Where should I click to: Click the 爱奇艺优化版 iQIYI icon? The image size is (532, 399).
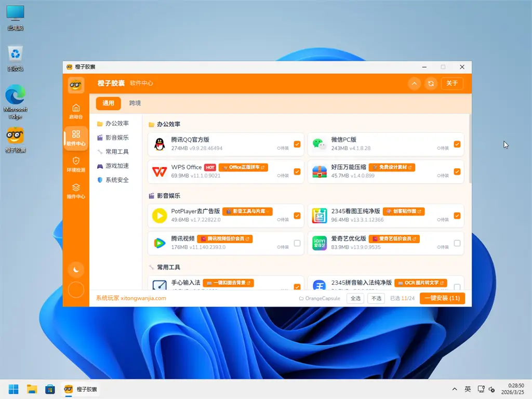(319, 243)
